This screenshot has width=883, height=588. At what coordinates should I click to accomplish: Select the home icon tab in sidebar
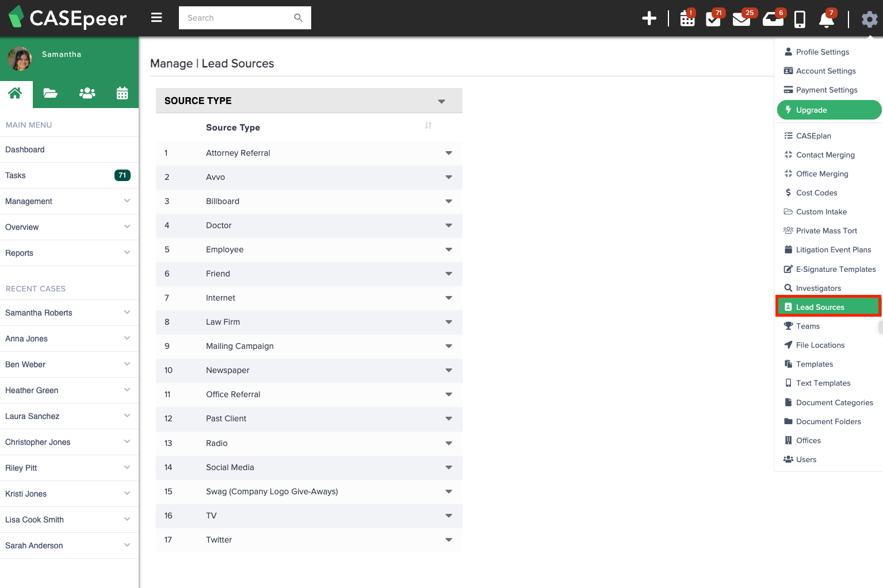(16, 93)
